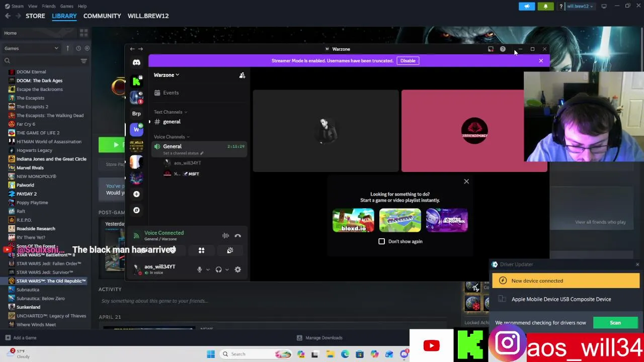Select Marvel Rivals in Steam library
Image resolution: width=644 pixels, height=362 pixels.
click(x=30, y=168)
